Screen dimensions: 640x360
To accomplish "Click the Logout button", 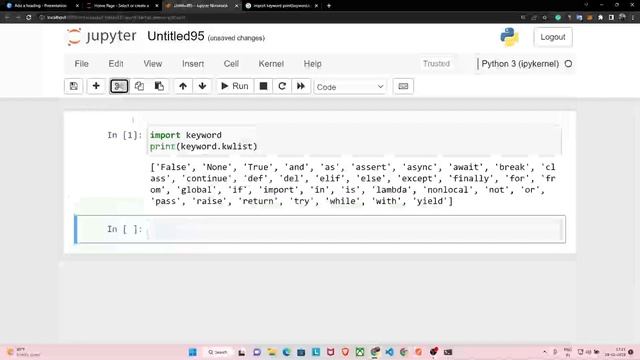I will tap(553, 37).
